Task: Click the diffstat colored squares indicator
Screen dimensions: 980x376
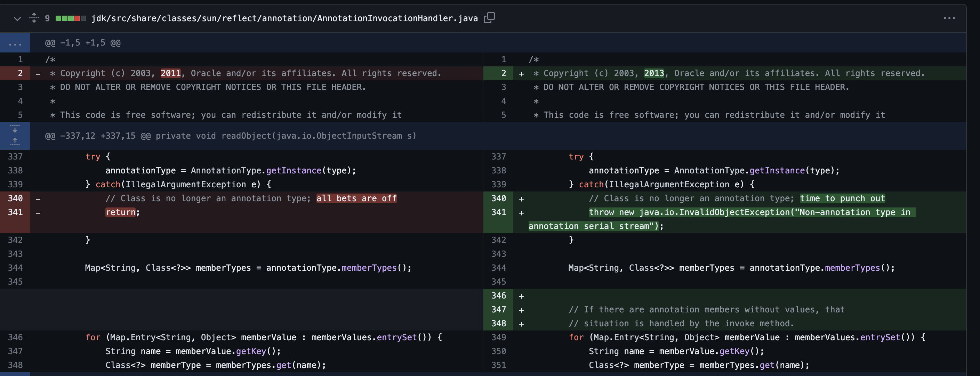Action: 71,18
